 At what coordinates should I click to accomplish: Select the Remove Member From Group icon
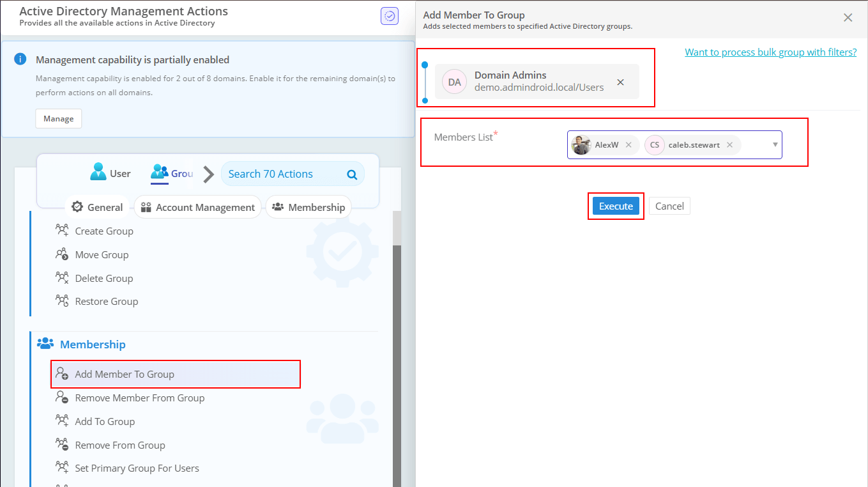click(62, 398)
